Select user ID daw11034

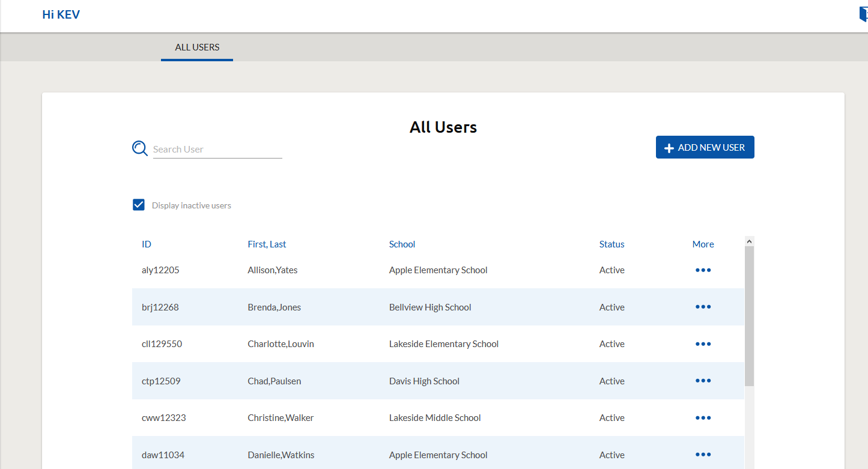[163, 455]
